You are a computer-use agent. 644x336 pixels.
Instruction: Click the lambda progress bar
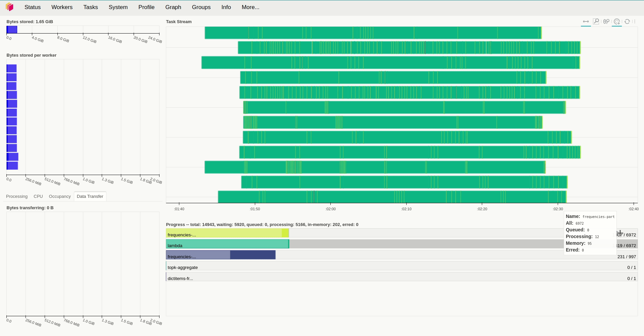click(227, 244)
